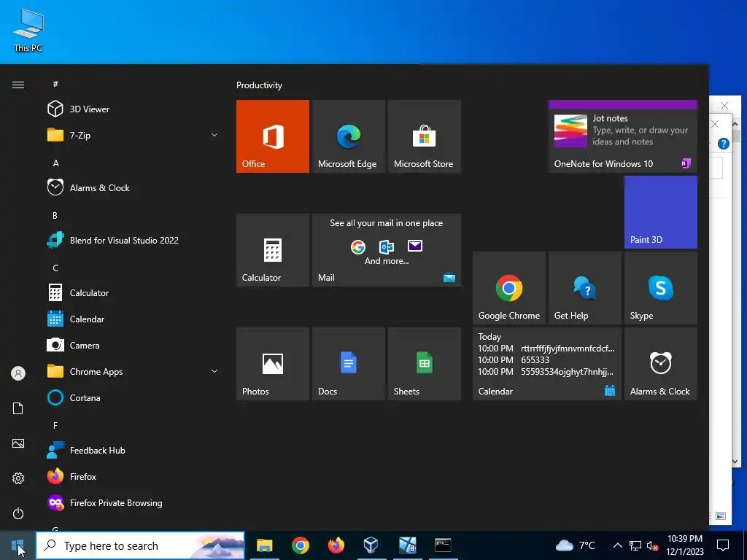Open 3D Viewer from app list

click(x=133, y=109)
